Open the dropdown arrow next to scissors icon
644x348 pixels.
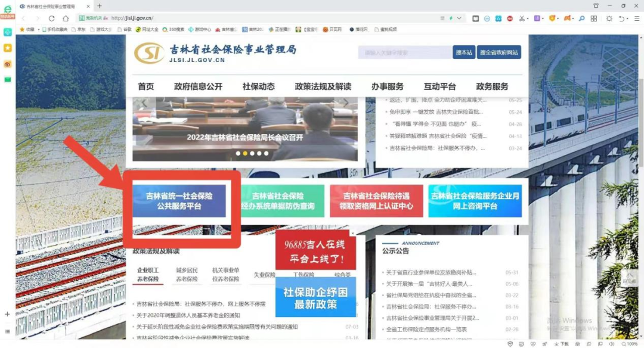pyautogui.click(x=528, y=19)
